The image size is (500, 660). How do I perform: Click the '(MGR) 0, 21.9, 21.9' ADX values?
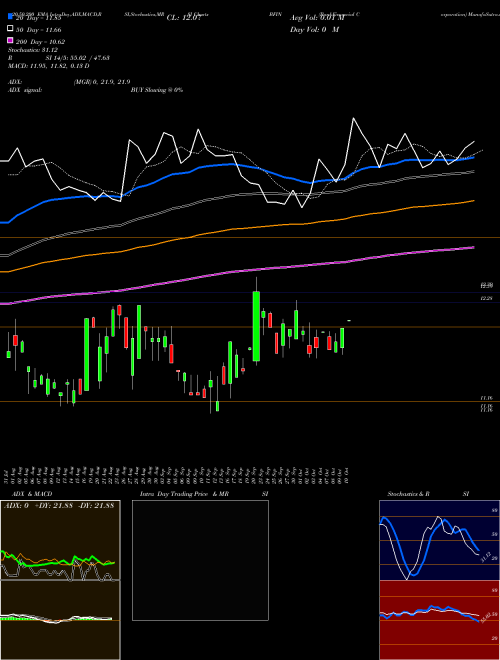[x=102, y=82]
